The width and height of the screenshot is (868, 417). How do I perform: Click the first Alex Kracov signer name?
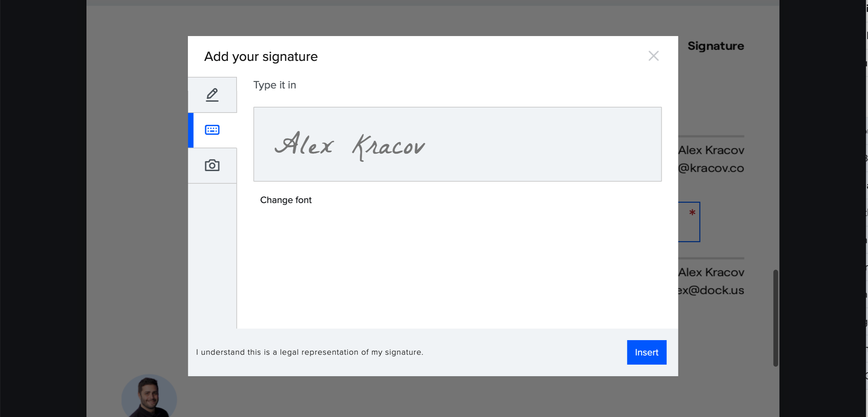(x=711, y=150)
